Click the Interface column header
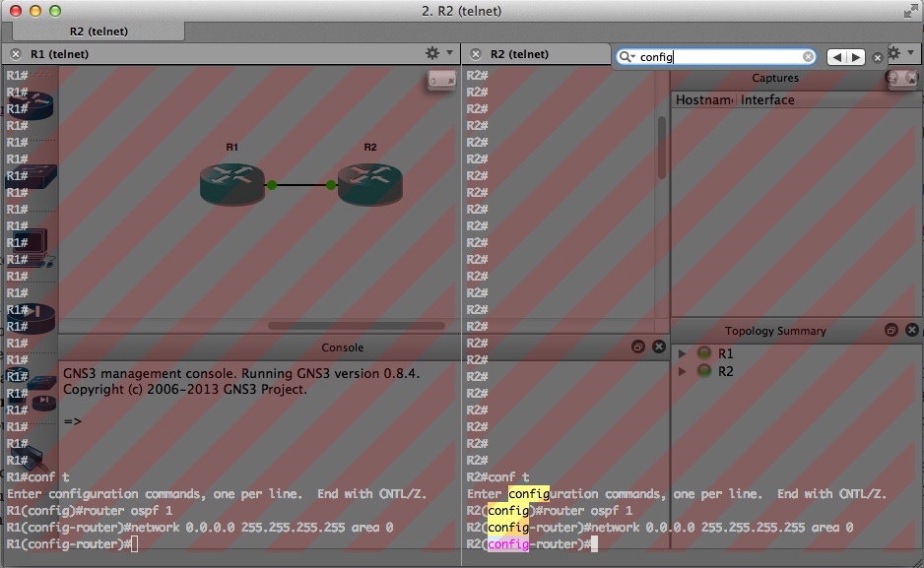The height and width of the screenshot is (568, 924). (x=767, y=99)
